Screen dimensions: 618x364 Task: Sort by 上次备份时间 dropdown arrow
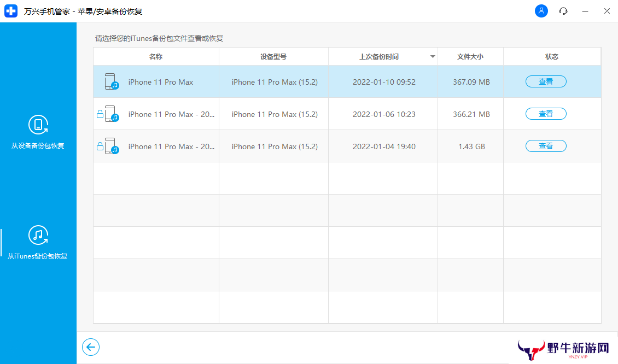[x=433, y=57]
